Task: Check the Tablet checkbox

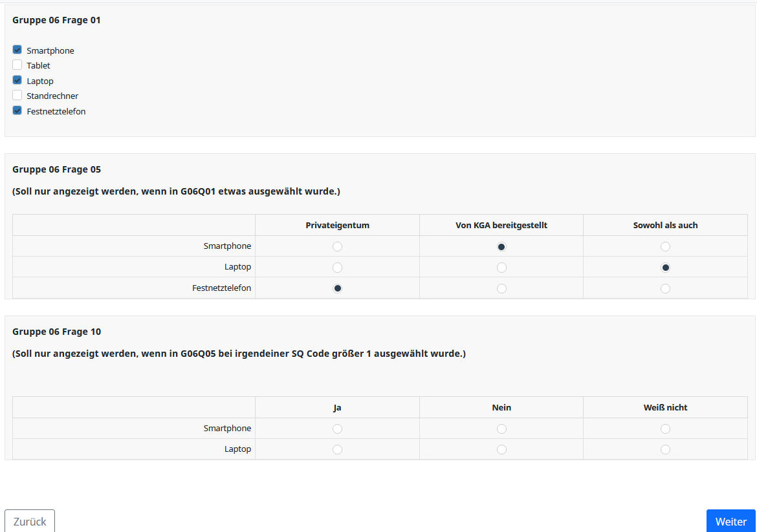Action: (x=17, y=65)
